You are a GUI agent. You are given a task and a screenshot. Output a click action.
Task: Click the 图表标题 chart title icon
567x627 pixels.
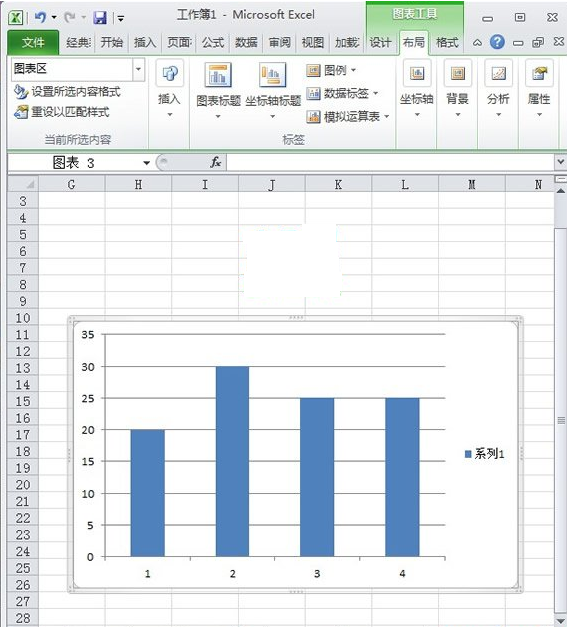pyautogui.click(x=218, y=75)
